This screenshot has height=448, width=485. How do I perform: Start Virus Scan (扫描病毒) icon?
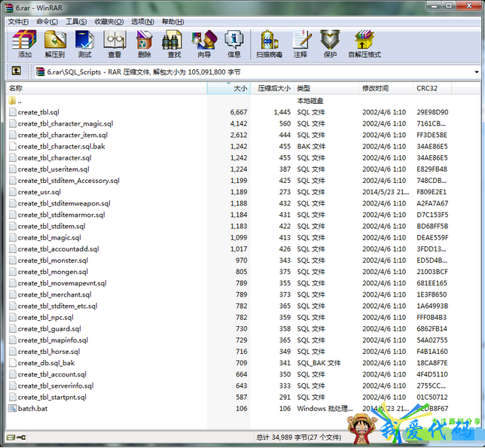tap(269, 44)
